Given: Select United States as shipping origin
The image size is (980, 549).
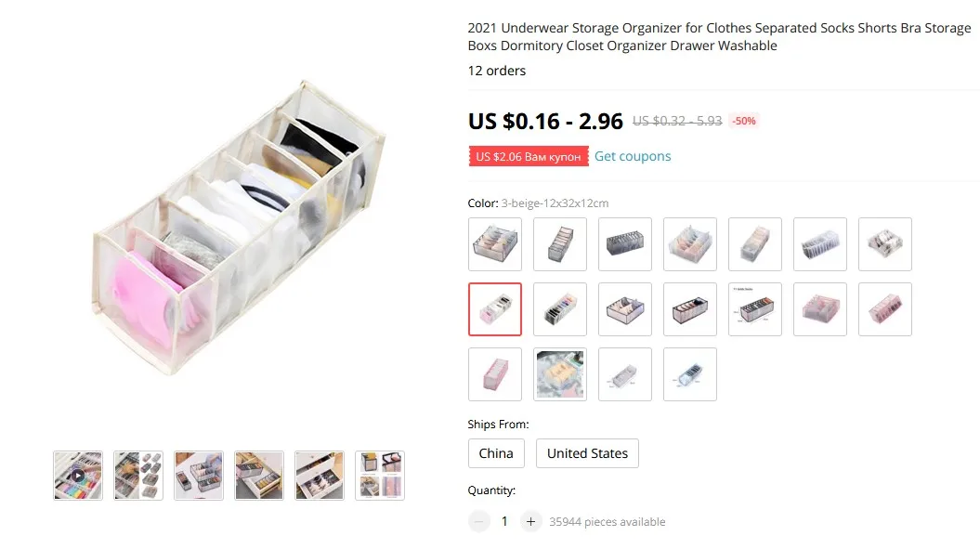Looking at the screenshot, I should [x=587, y=453].
